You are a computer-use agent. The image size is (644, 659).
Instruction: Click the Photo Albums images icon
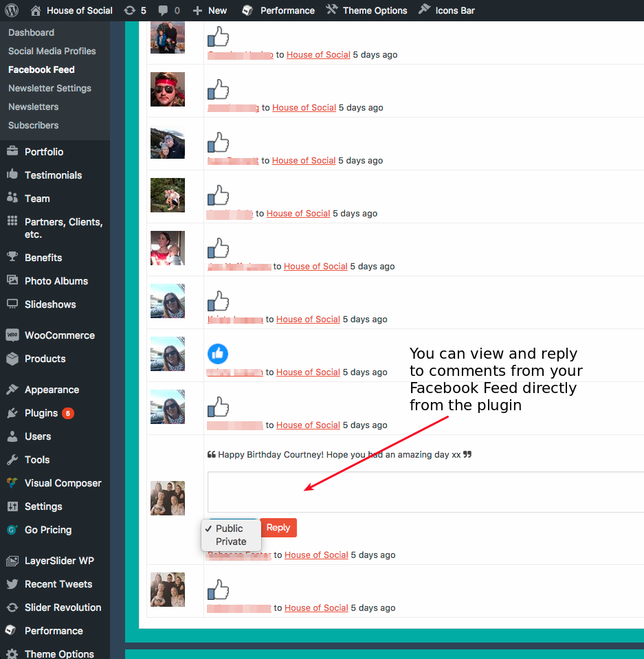(12, 280)
